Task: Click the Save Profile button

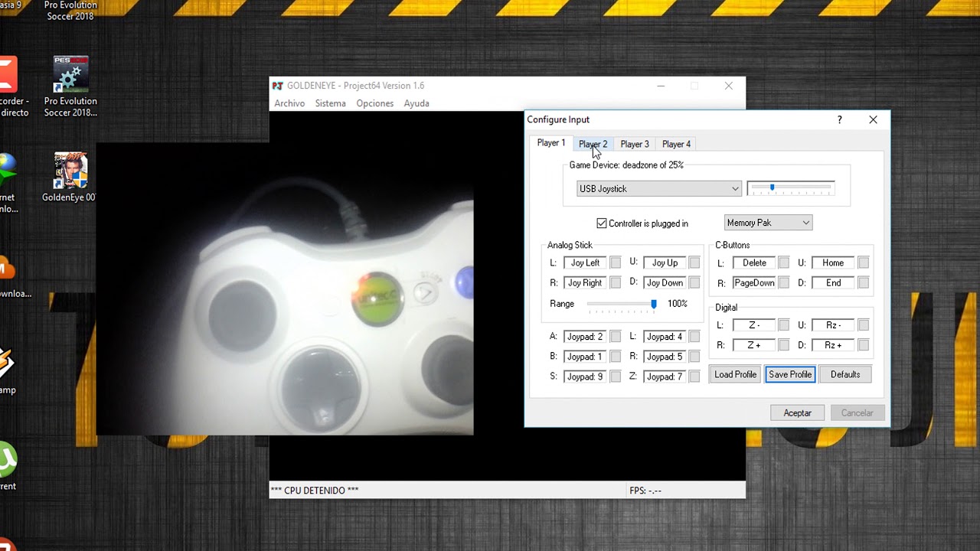Action: (790, 374)
